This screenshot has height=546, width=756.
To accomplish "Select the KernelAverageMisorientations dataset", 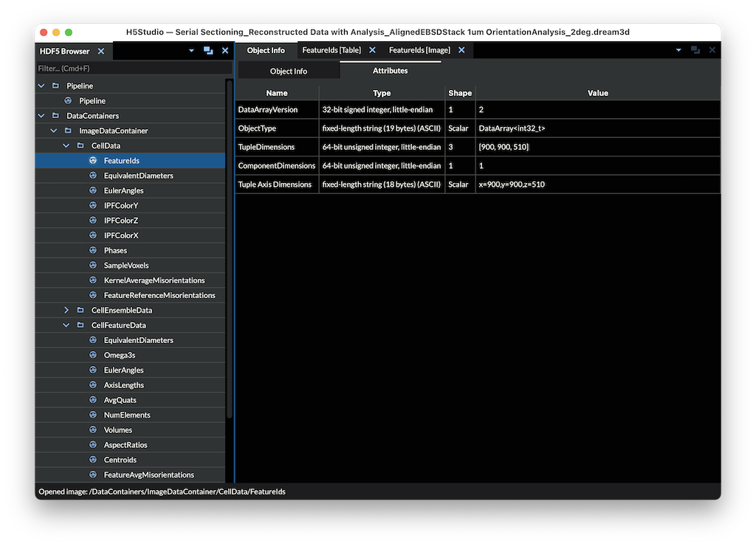I will [154, 280].
